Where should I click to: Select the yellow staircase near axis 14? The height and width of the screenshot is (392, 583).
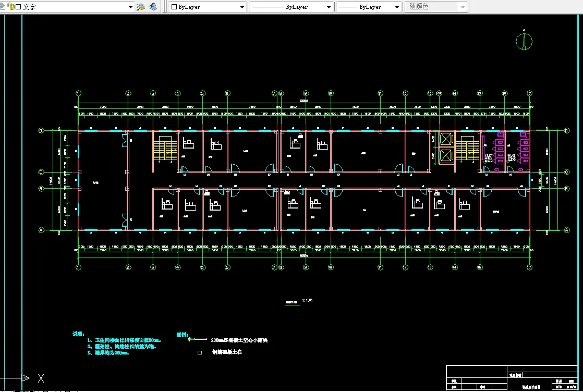pyautogui.click(x=467, y=149)
